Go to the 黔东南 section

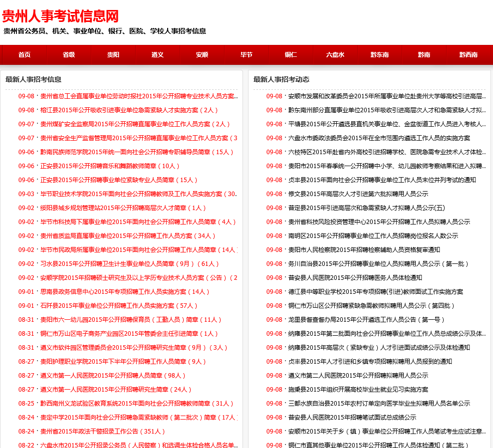[380, 55]
